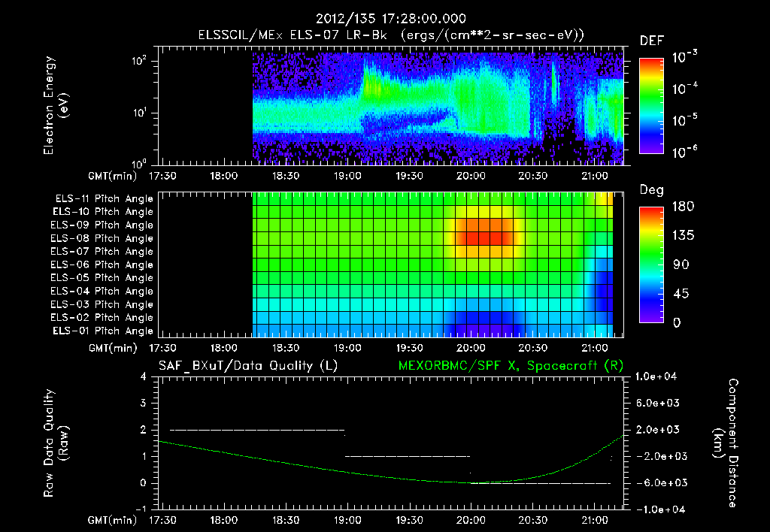770x532 pixels.
Task: Select the 'ELS-06 Pitch Angle' row label
Action: (x=102, y=265)
